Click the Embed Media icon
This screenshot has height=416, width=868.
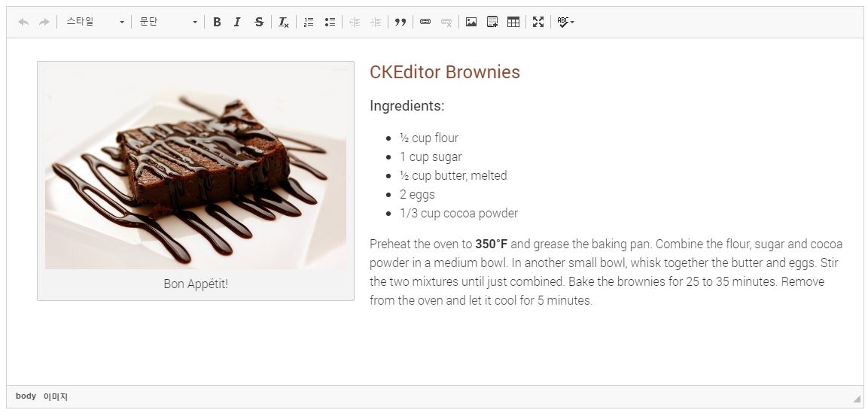point(492,22)
